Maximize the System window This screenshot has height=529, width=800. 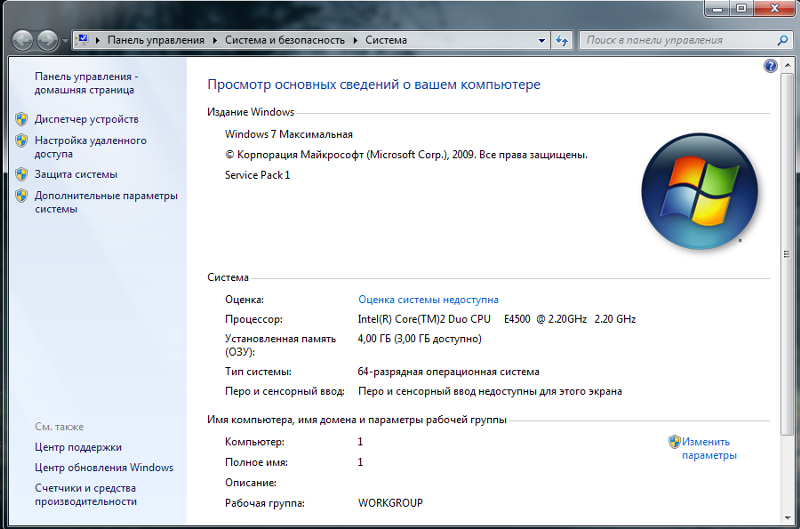point(741,8)
